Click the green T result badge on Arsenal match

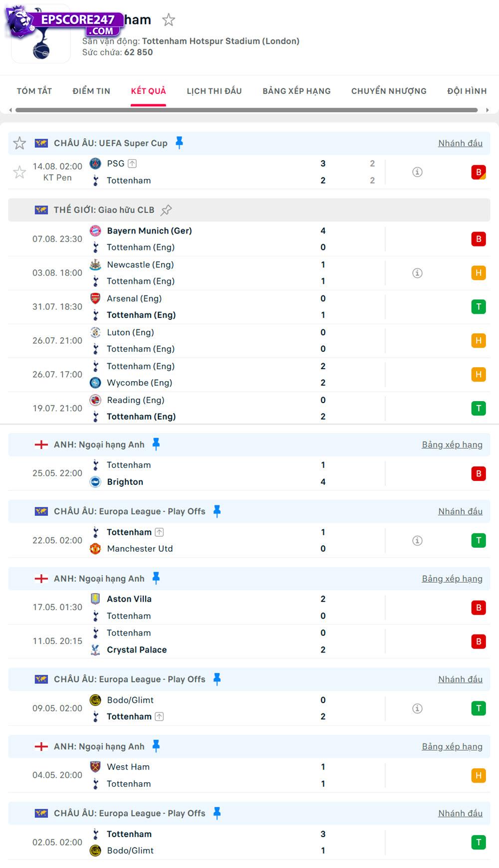pyautogui.click(x=479, y=307)
